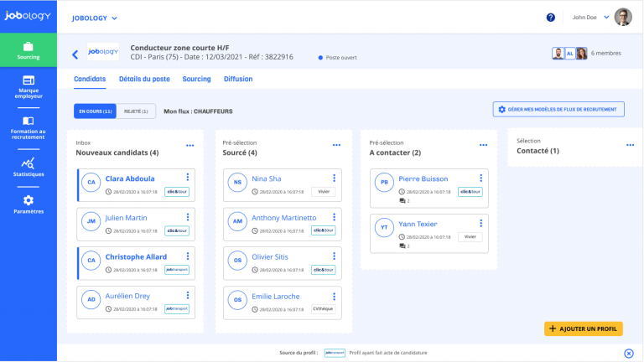
Task: Open options for Nouveaux candidats column
Action: click(x=190, y=146)
